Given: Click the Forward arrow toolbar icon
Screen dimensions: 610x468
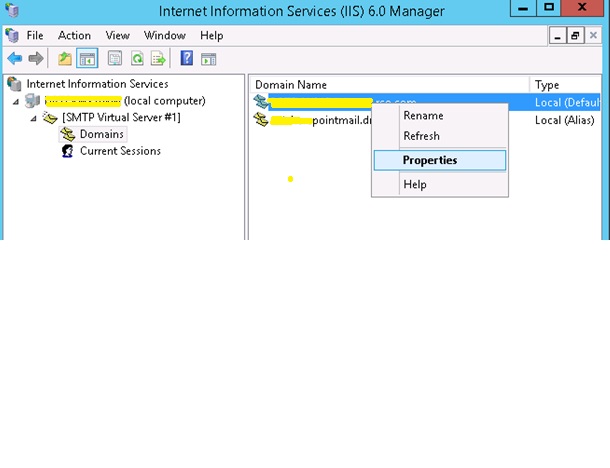Looking at the screenshot, I should tap(36, 59).
